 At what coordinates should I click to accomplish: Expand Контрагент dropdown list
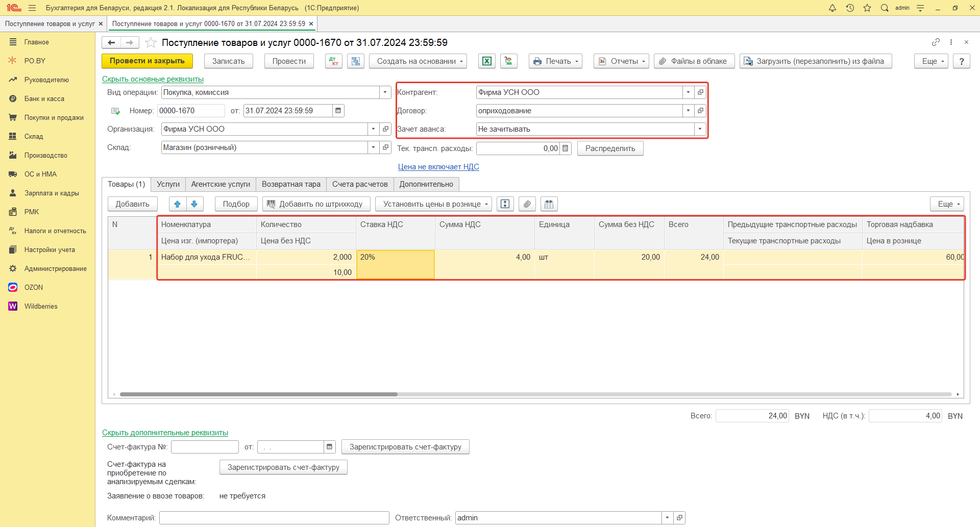point(689,92)
